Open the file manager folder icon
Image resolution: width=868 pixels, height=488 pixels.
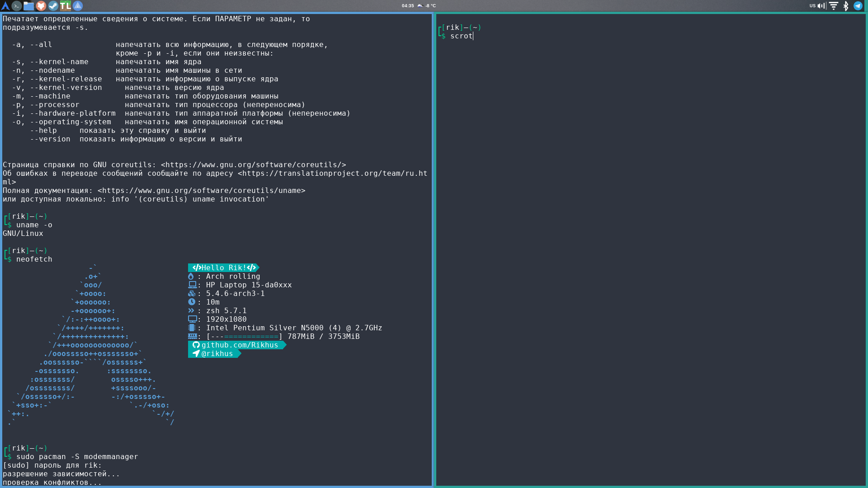29,6
